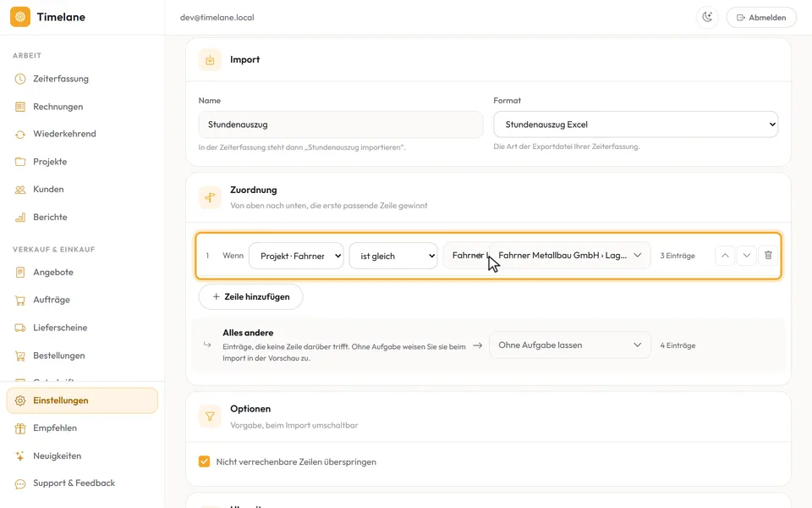Click the Empfehlen gift icon
The height and width of the screenshot is (508, 812).
click(20, 428)
